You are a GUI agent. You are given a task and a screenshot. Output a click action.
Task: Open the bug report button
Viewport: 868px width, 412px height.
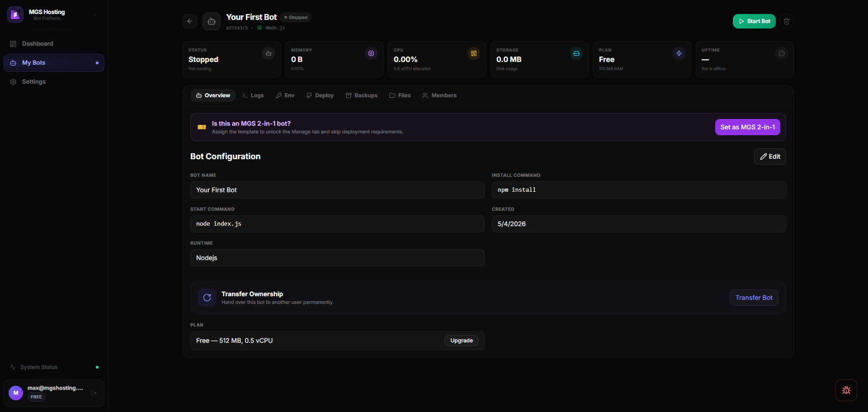846,390
